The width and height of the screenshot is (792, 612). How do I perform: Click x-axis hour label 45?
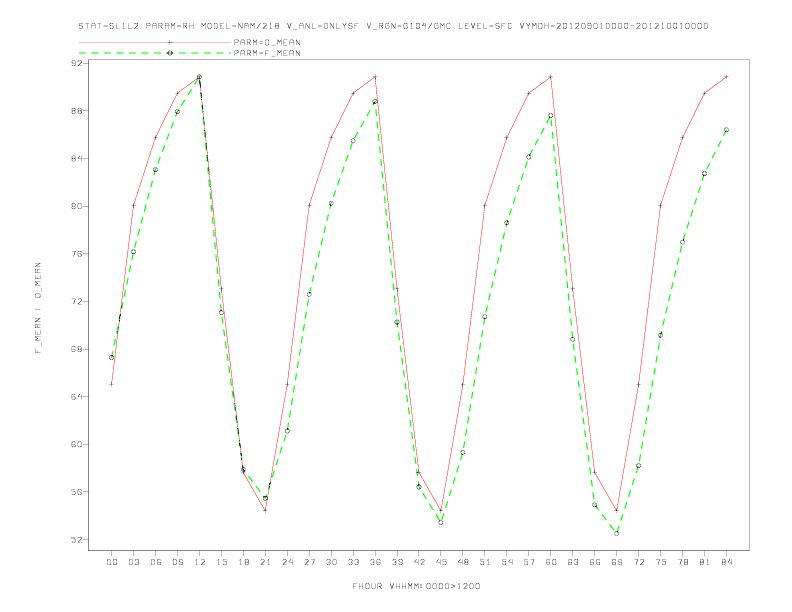(x=441, y=562)
